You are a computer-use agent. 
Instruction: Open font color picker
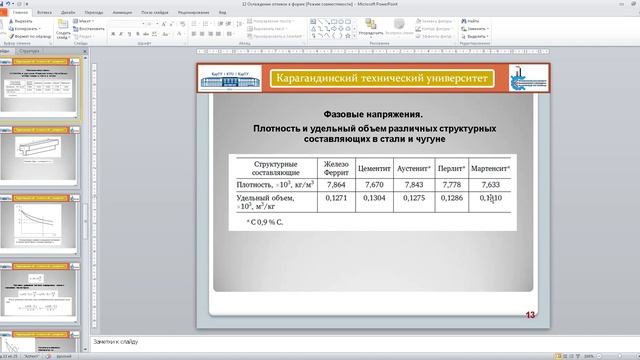[179, 34]
